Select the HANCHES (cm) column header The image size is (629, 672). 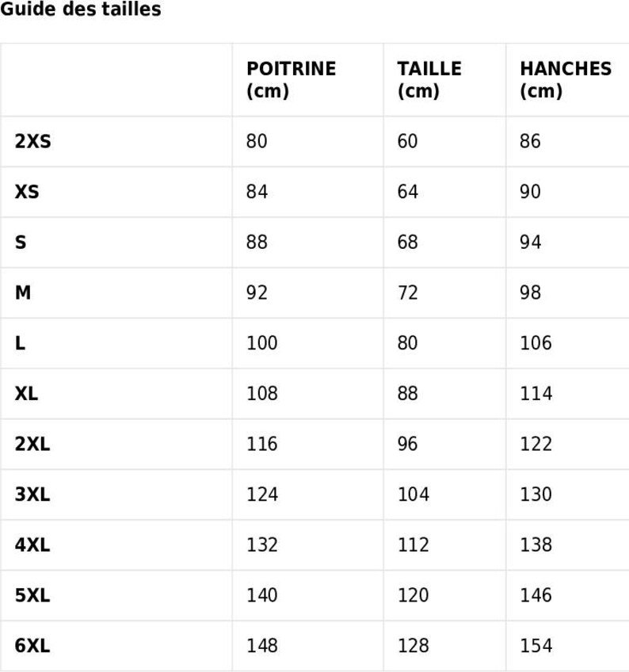click(566, 80)
